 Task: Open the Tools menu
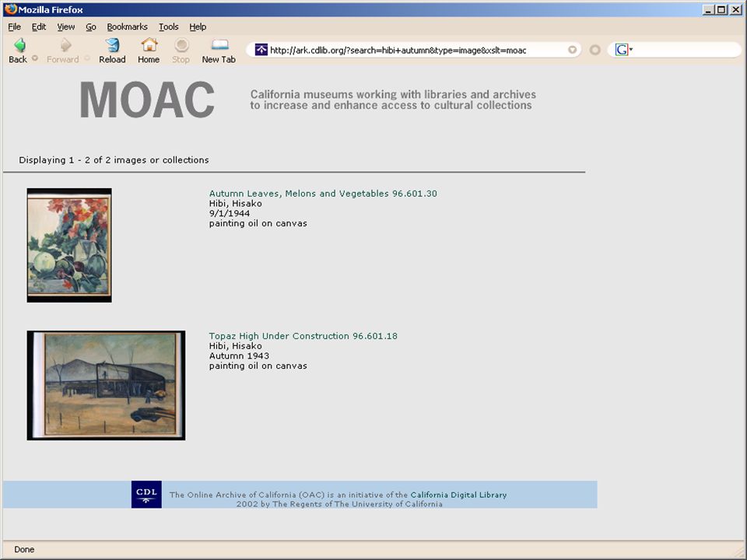tap(169, 26)
